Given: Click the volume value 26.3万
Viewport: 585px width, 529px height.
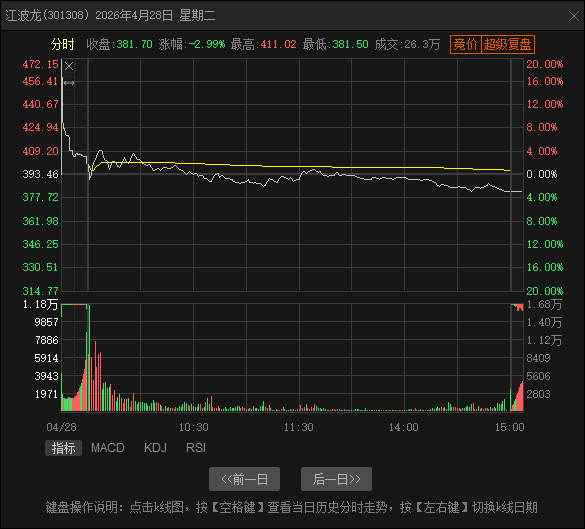Looking at the screenshot, I should (422, 44).
